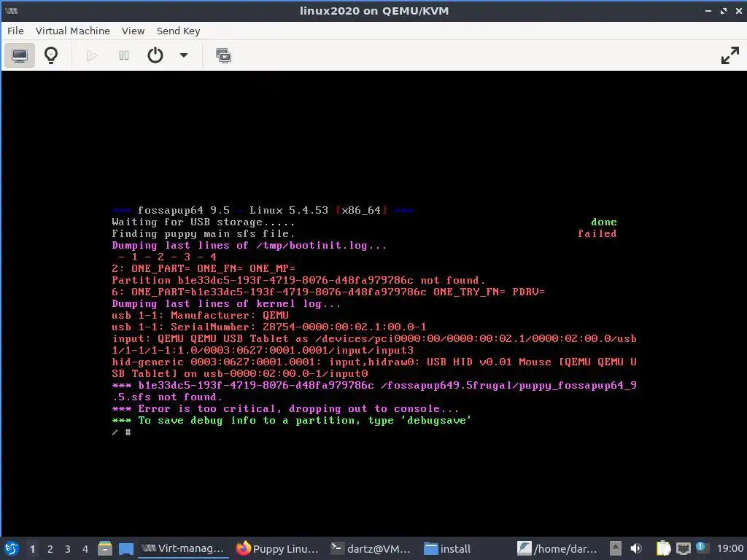Click the update notification tray icon

tap(701, 548)
